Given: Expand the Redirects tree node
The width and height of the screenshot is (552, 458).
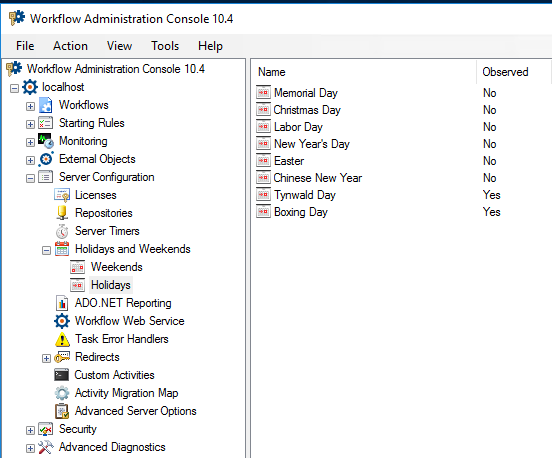Looking at the screenshot, I should pyautogui.click(x=46, y=358).
